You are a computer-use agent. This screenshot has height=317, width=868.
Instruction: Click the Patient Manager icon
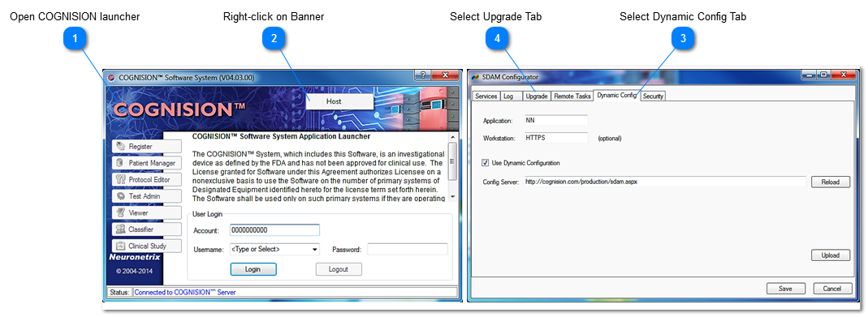pos(121,163)
